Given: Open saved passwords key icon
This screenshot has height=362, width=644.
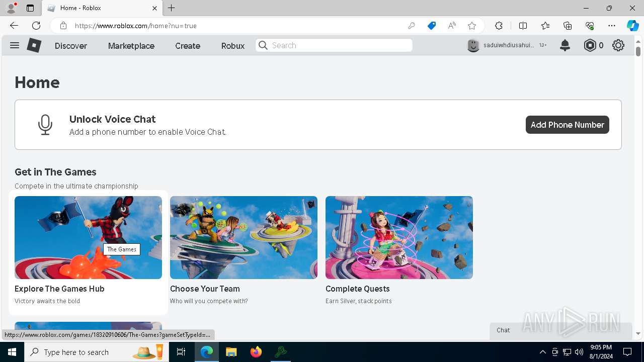Looking at the screenshot, I should tap(412, 26).
